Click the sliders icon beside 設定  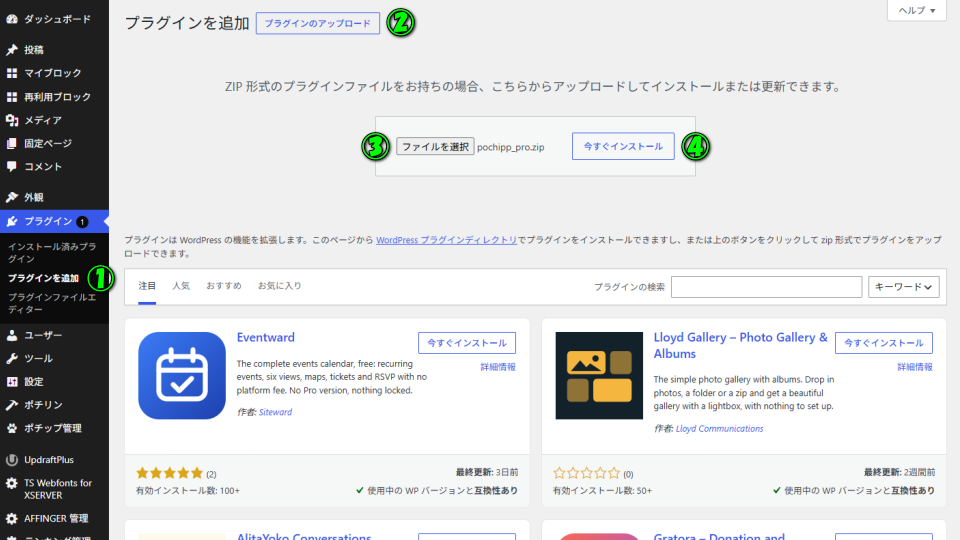[12, 381]
